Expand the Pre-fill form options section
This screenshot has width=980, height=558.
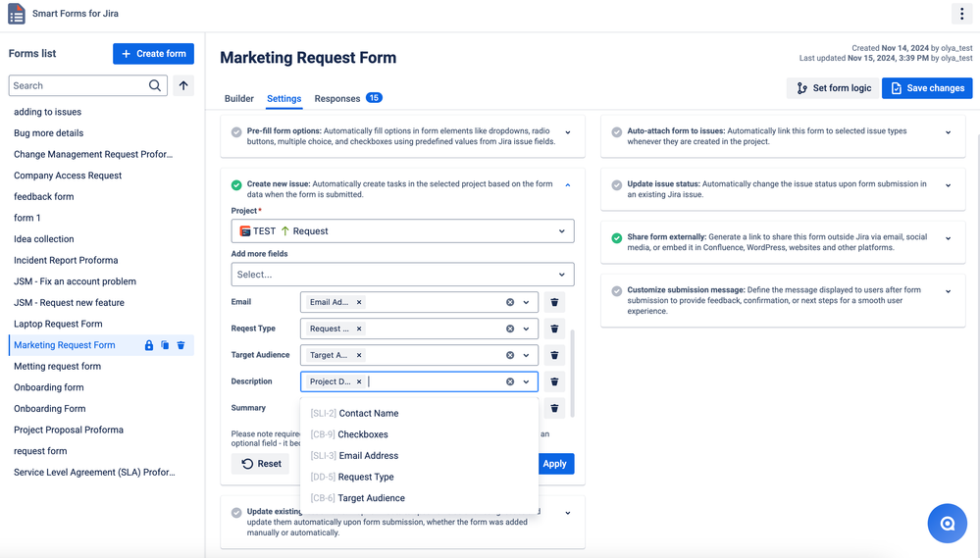pos(568,132)
